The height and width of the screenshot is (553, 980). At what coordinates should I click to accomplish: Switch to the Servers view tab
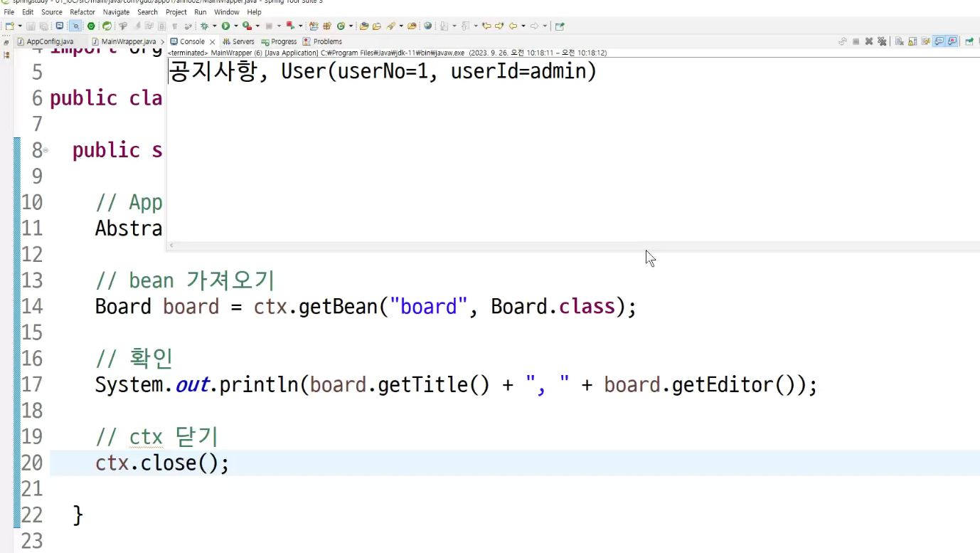(238, 42)
